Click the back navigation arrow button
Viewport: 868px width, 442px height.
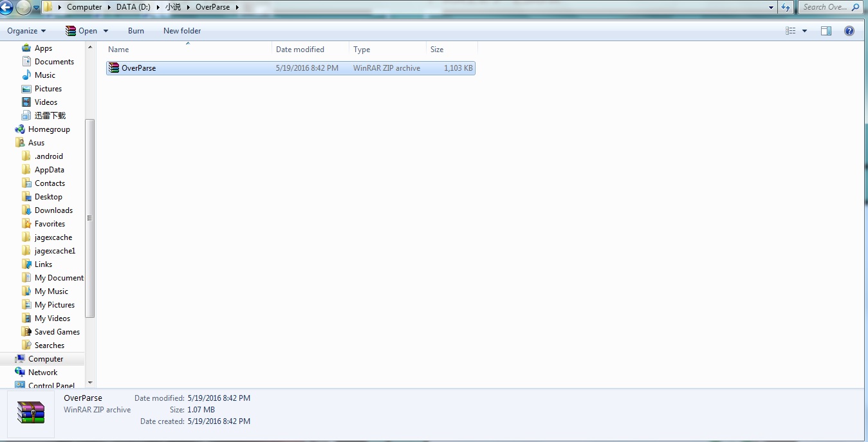point(6,8)
